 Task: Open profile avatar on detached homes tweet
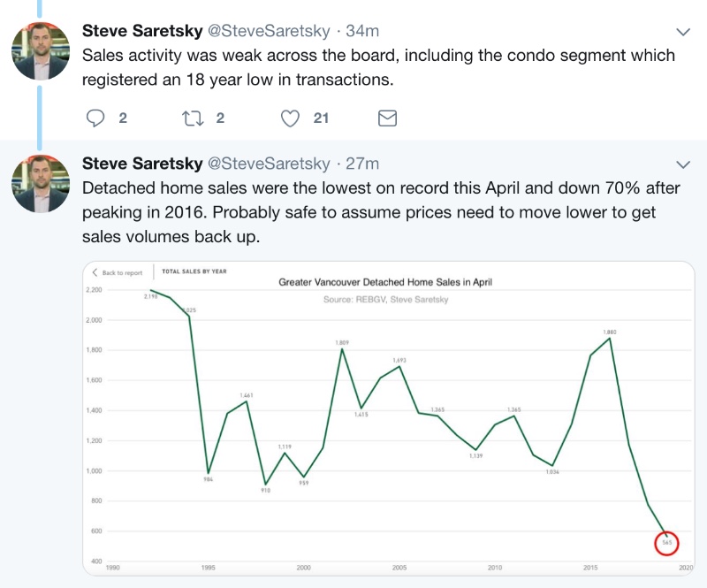[41, 184]
